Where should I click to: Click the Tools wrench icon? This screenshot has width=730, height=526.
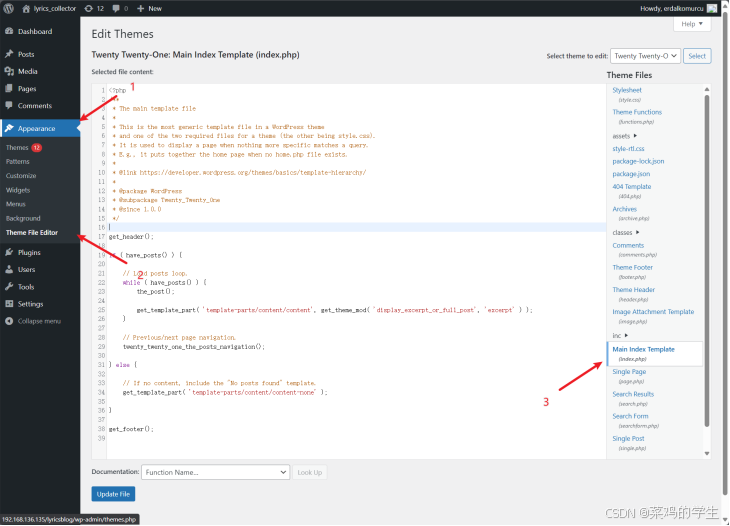pos(9,287)
